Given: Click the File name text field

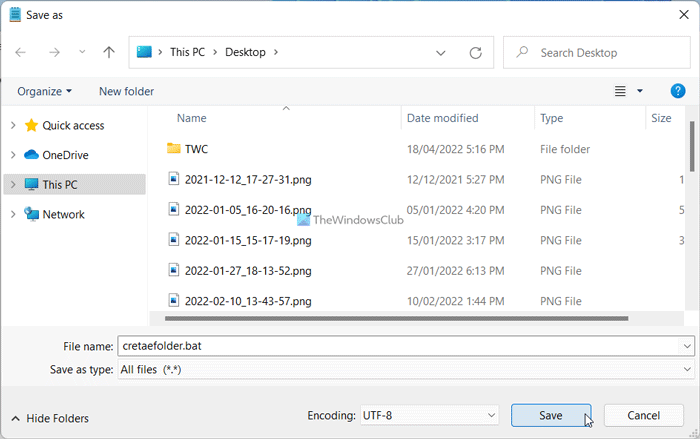Looking at the screenshot, I should point(398,346).
